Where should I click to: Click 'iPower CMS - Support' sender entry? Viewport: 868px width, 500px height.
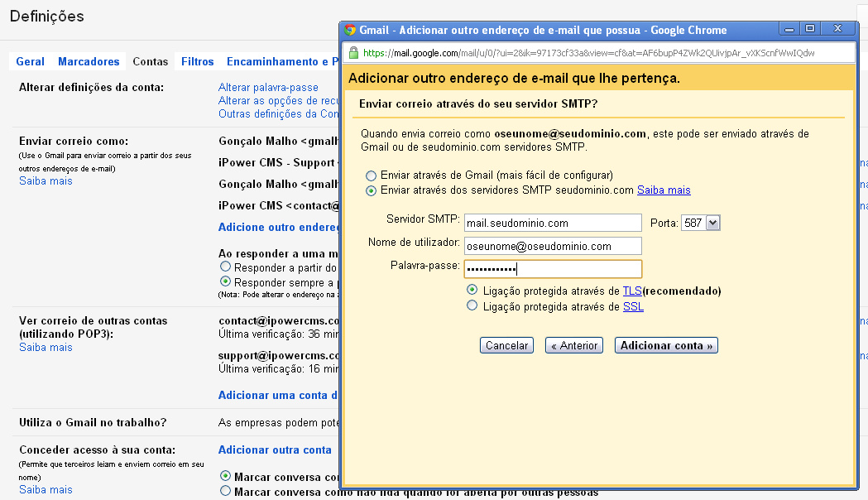coord(279,163)
